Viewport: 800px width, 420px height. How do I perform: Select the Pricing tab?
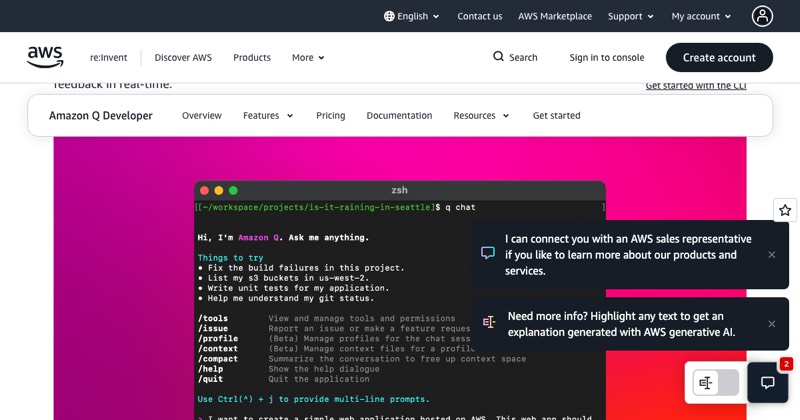click(x=331, y=116)
